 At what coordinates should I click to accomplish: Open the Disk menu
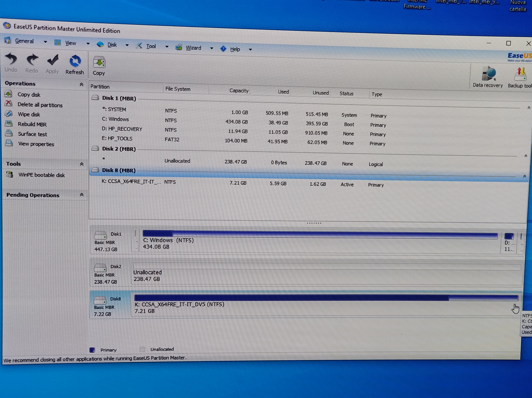click(x=112, y=45)
